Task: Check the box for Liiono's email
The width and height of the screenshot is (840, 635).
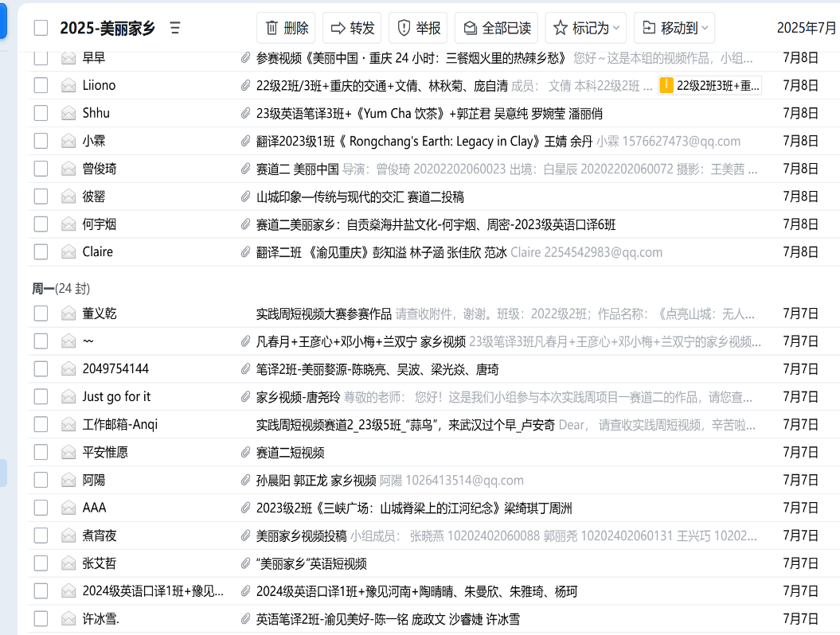Action: click(x=41, y=85)
